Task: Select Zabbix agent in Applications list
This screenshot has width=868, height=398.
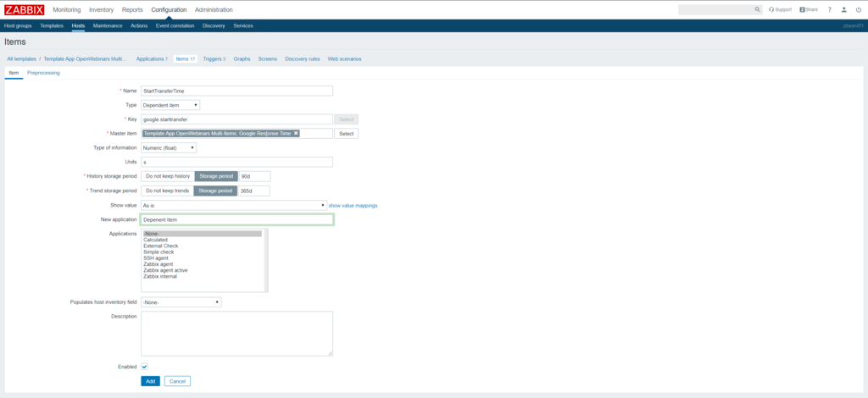Action: [x=159, y=264]
